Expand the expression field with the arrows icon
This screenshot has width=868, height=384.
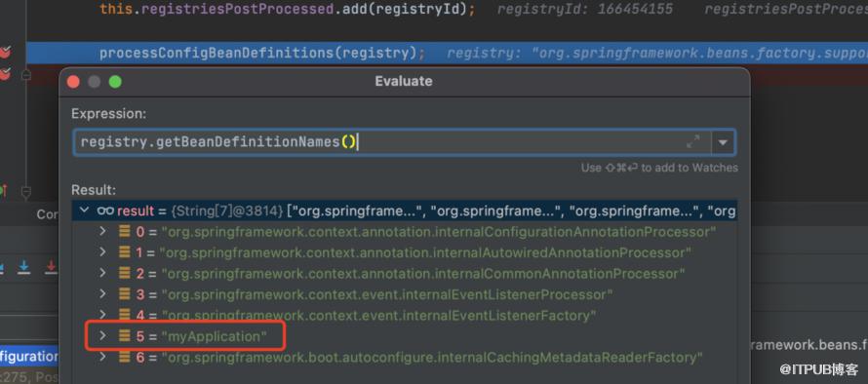pos(692,141)
